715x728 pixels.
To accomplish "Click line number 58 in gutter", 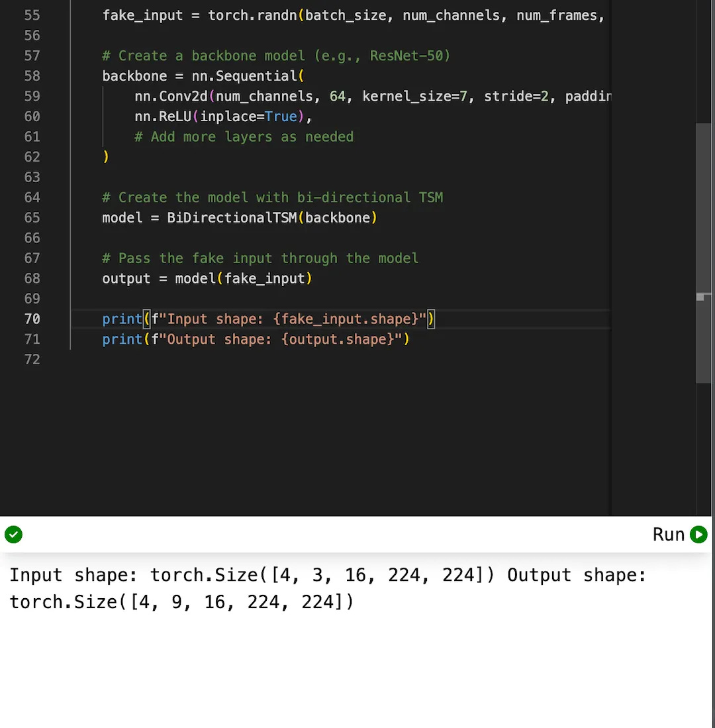I will pos(32,76).
